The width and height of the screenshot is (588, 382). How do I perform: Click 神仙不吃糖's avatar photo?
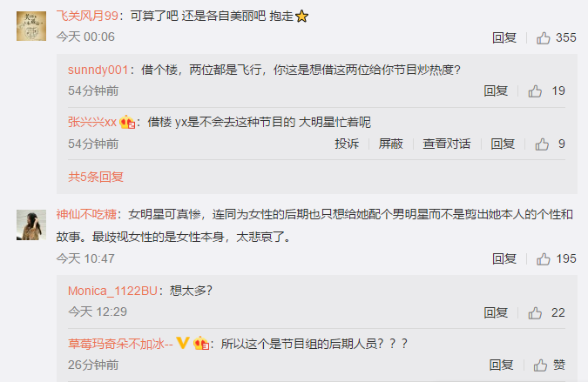point(31,225)
